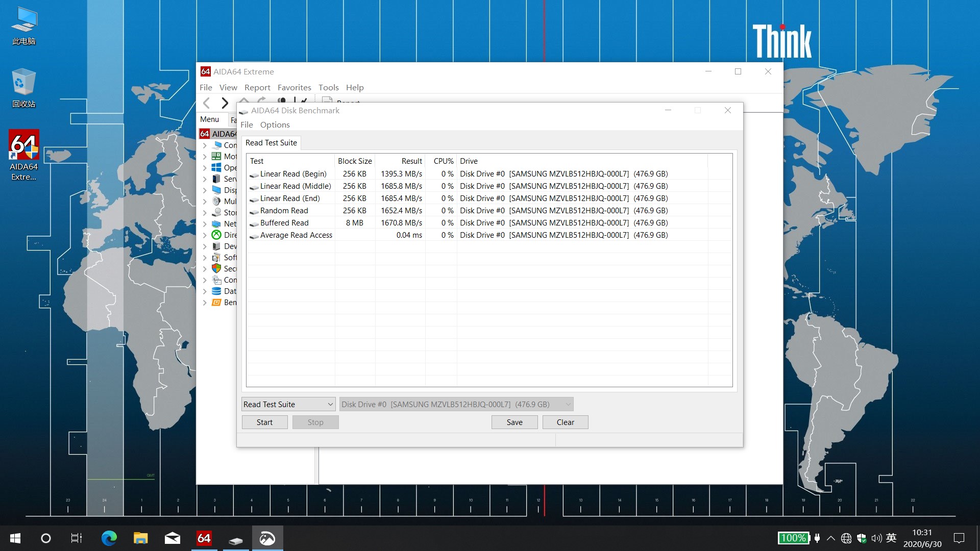Screen dimensions: 980x551
Task: Open the Read Test Suite dropdown
Action: [288, 404]
